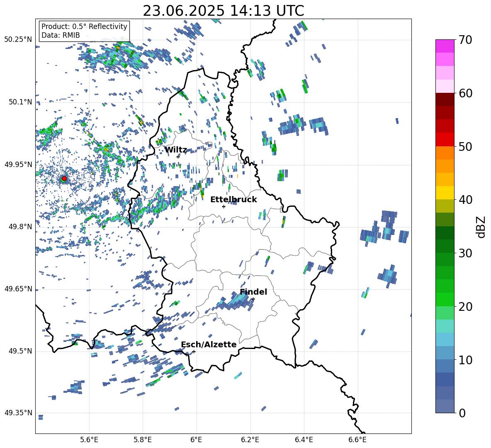Click the magenta top colorbar segment
This screenshot has height=448, width=491.
pos(445,46)
